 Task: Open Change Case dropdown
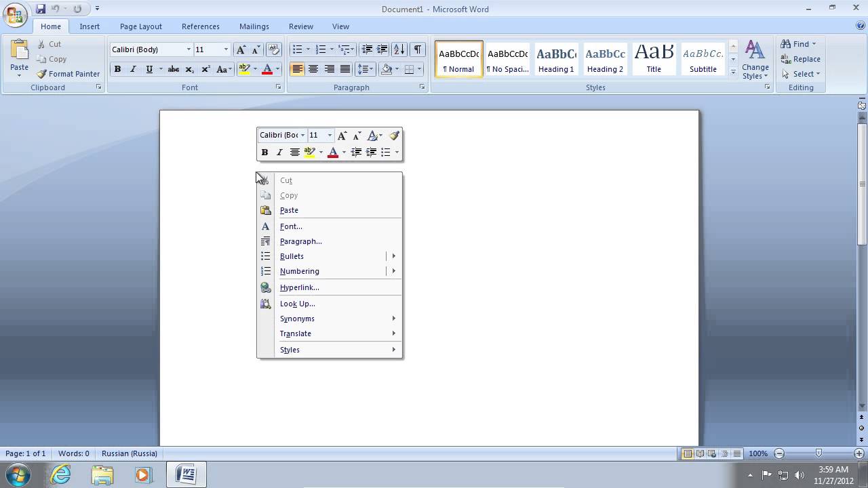224,69
